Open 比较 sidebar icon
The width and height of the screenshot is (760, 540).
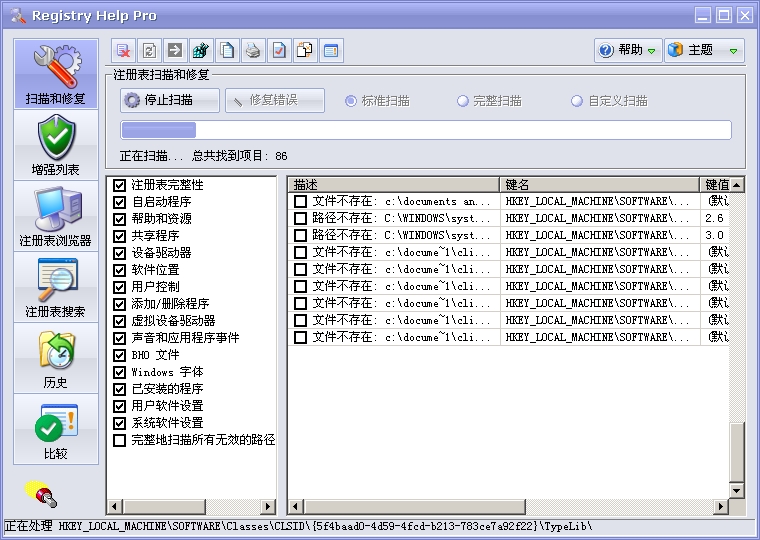coord(56,429)
